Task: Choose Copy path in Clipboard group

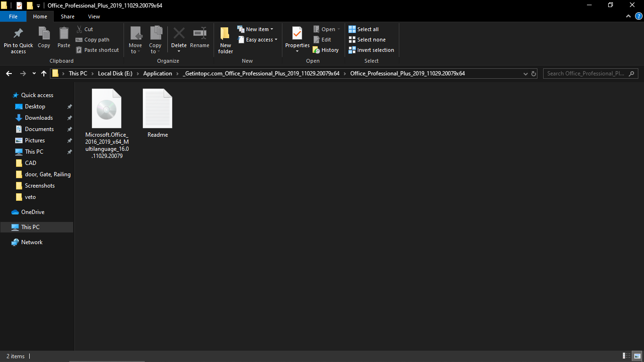Action: point(93,40)
